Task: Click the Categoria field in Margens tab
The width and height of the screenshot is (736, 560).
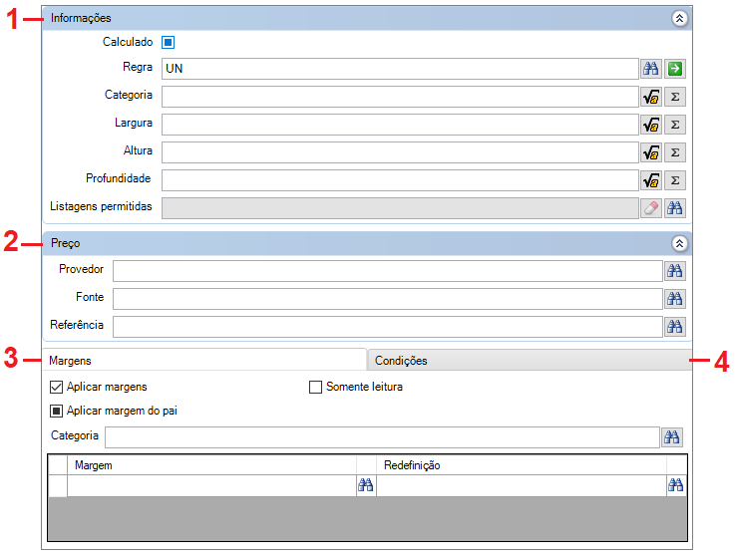Action: coord(382,437)
